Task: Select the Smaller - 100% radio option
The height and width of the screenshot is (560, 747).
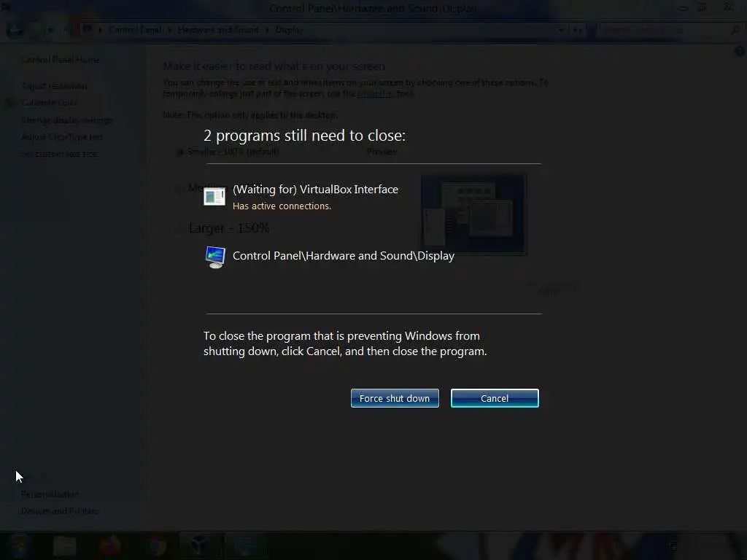Action: (x=180, y=152)
